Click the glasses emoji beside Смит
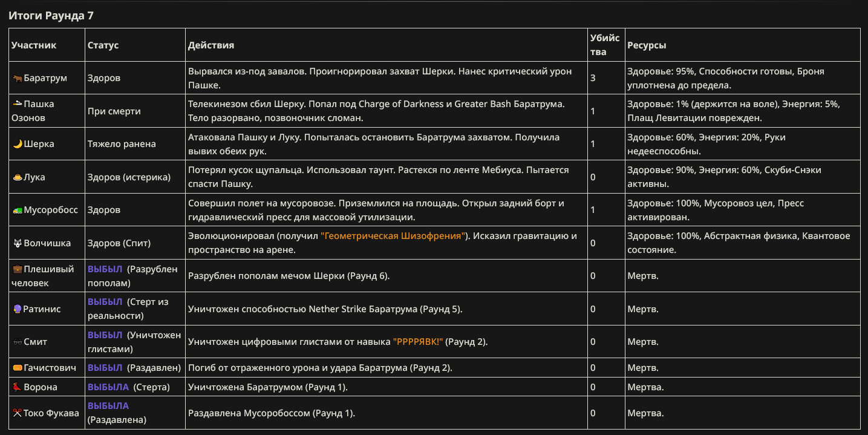The image size is (868, 435). coord(17,342)
